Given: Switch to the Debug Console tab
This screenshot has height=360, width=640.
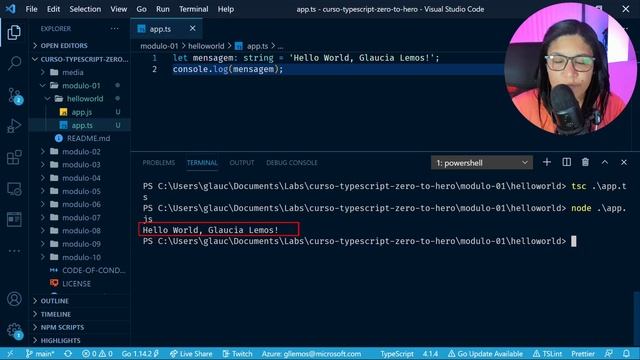Looking at the screenshot, I should [291, 162].
